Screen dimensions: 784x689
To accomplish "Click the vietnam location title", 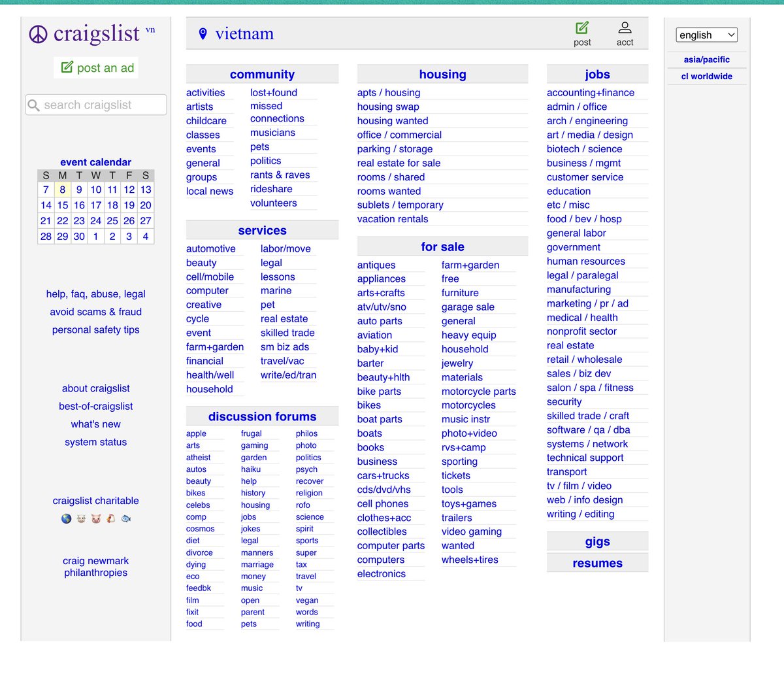I will (x=244, y=34).
